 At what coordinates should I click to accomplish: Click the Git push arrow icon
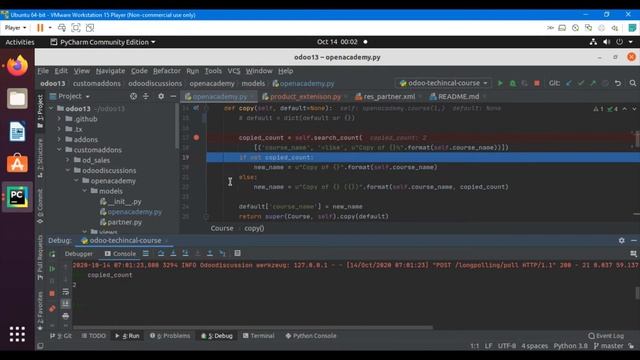tap(593, 83)
